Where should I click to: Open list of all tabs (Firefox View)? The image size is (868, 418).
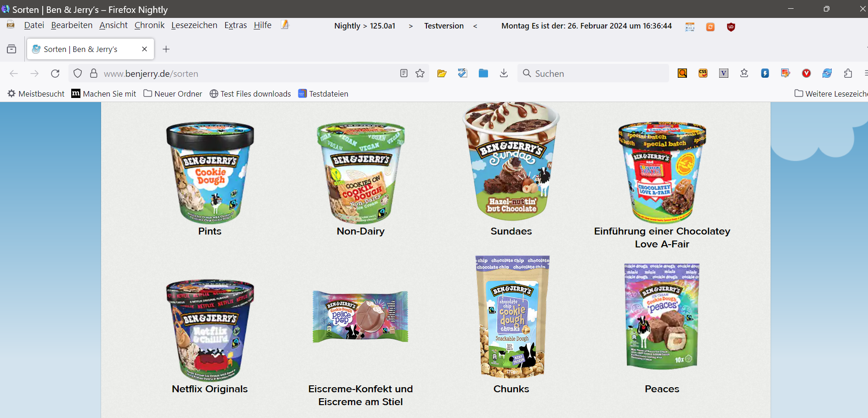[11, 49]
